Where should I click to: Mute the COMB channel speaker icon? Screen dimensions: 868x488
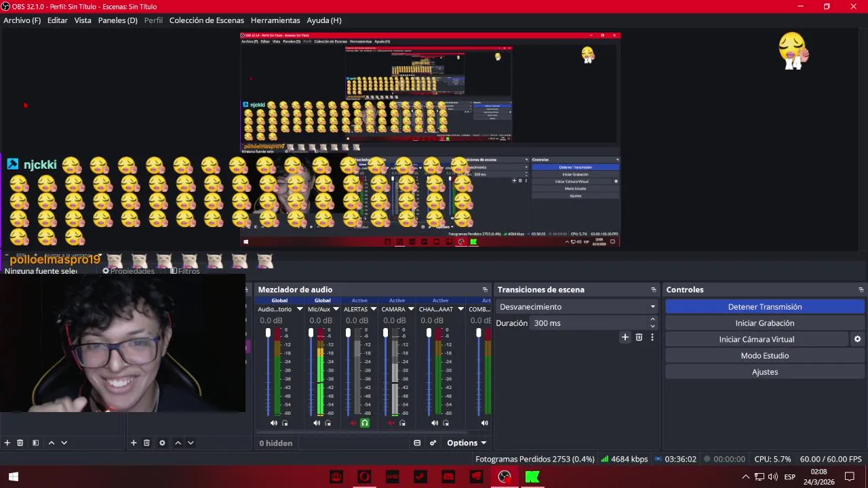coord(484,423)
